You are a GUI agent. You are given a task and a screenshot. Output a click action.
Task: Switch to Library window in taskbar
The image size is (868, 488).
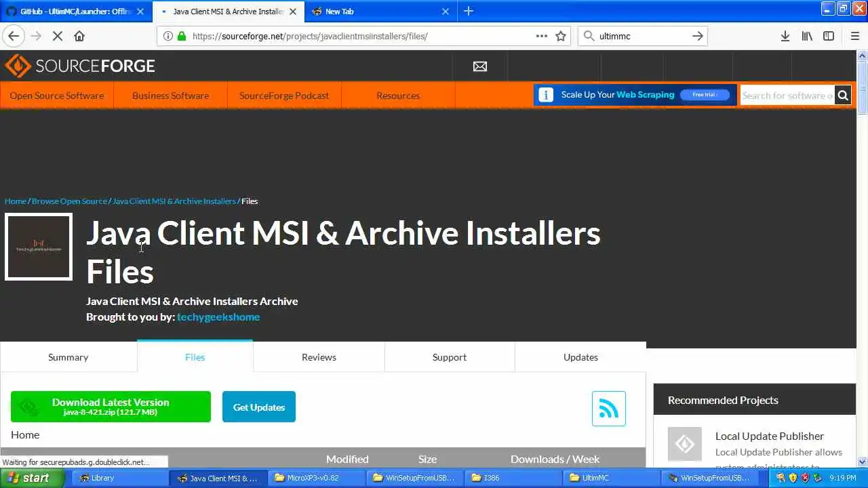coord(119,478)
